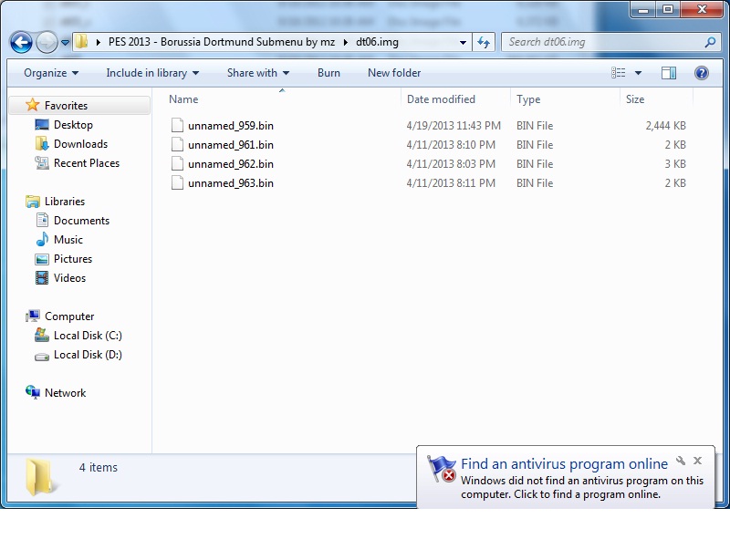
Task: Close the antivirus notification balloon
Action: pyautogui.click(x=697, y=461)
